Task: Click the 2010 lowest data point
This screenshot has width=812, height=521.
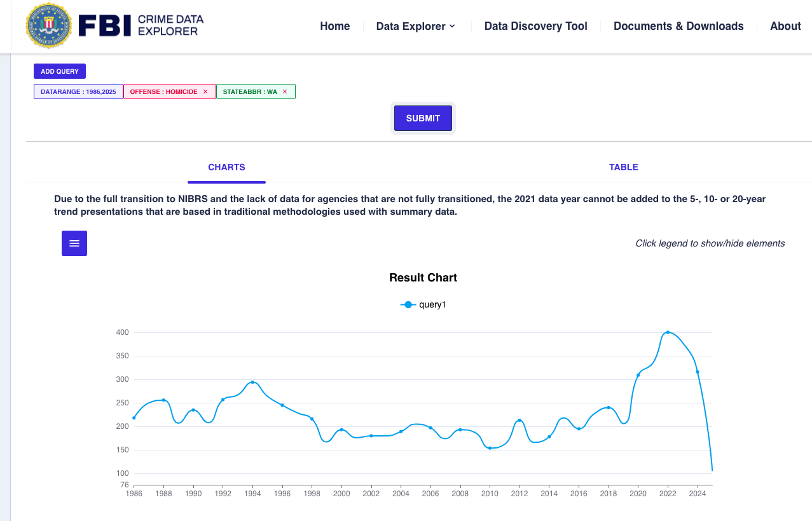Action: (x=490, y=448)
